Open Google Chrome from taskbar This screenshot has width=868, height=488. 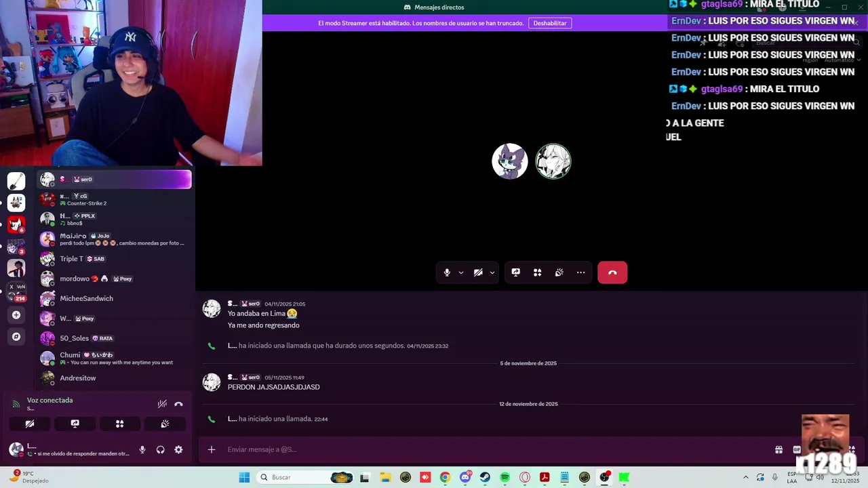(x=445, y=477)
